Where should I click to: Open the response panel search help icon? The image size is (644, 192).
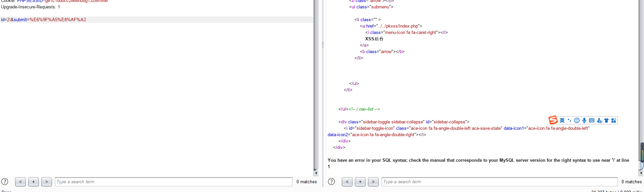pyautogui.click(x=331, y=182)
